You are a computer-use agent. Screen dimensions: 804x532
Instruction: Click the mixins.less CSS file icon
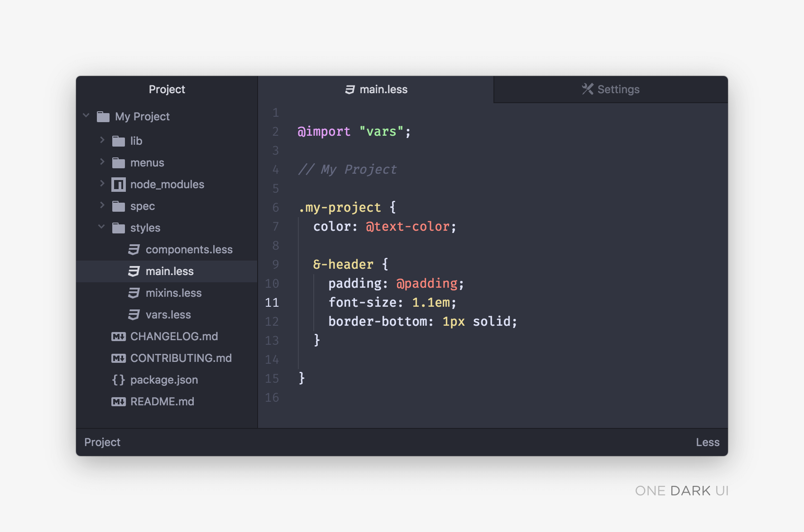point(134,293)
